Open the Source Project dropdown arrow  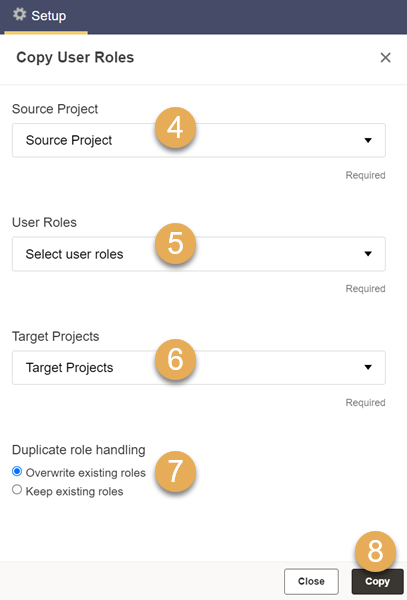pyautogui.click(x=368, y=140)
